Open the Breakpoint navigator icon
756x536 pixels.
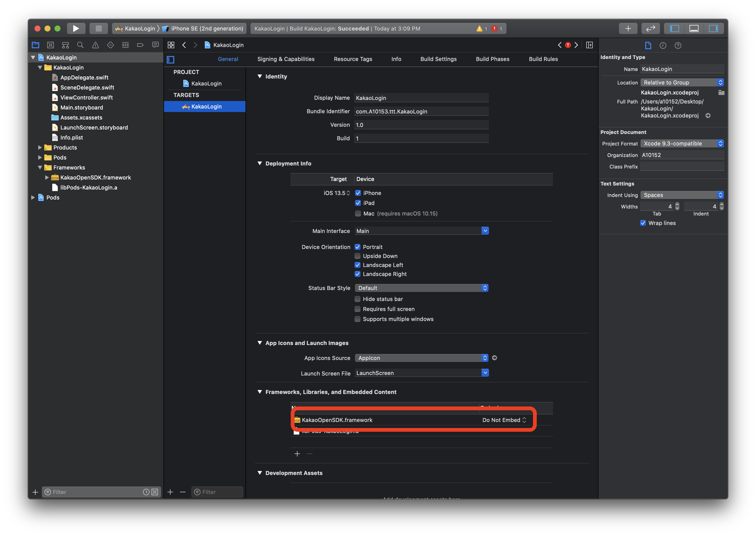[140, 45]
